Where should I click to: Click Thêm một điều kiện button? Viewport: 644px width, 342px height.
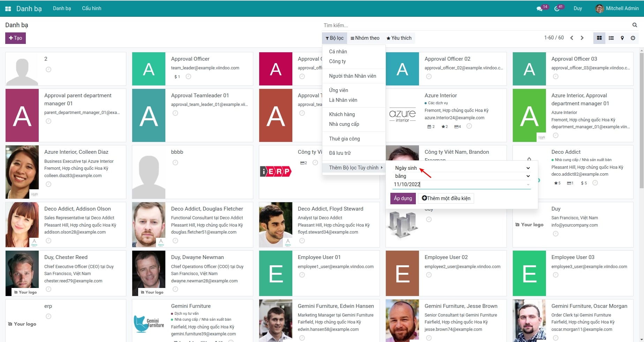tap(446, 198)
